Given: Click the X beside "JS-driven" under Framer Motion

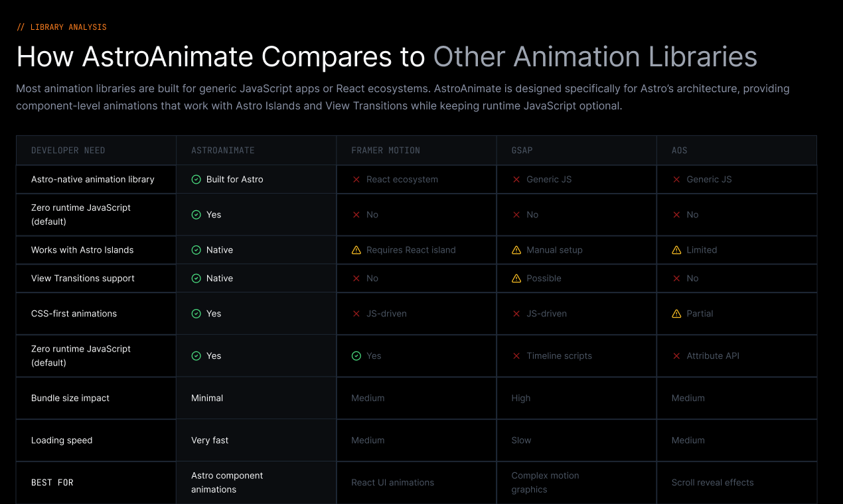Looking at the screenshot, I should 356,314.
